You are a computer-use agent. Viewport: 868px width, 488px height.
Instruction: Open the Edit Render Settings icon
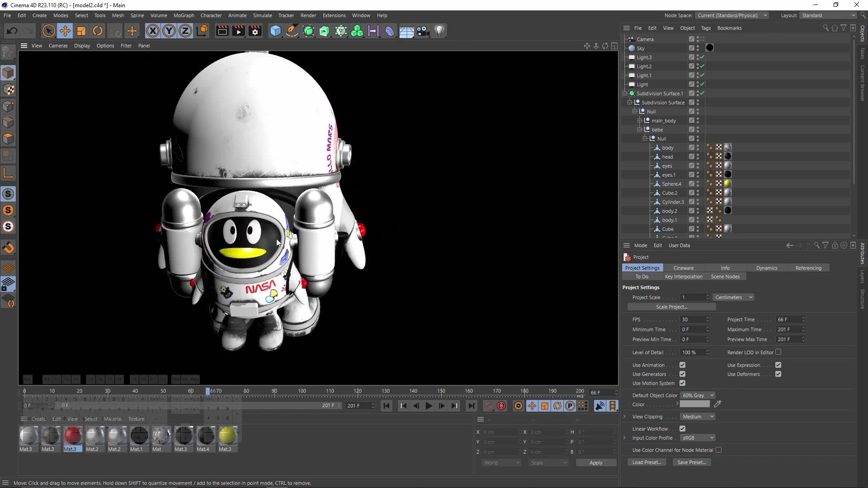(x=255, y=31)
